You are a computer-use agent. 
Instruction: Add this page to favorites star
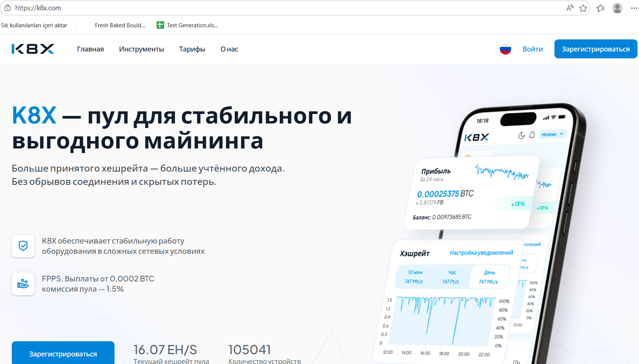(x=583, y=8)
